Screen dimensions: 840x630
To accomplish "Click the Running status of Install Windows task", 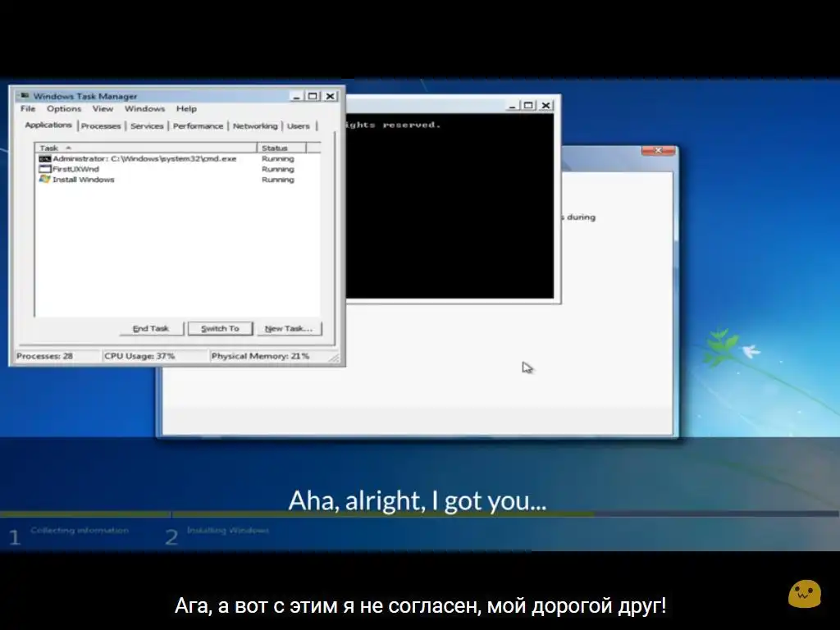I will pos(277,180).
